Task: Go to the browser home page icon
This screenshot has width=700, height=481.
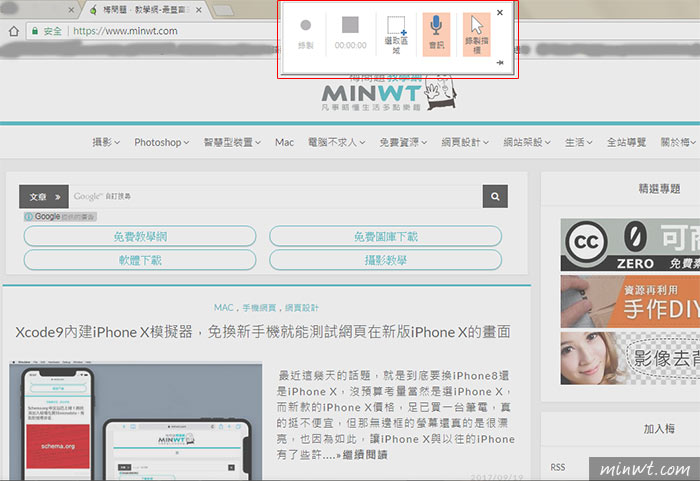Action: (14, 31)
